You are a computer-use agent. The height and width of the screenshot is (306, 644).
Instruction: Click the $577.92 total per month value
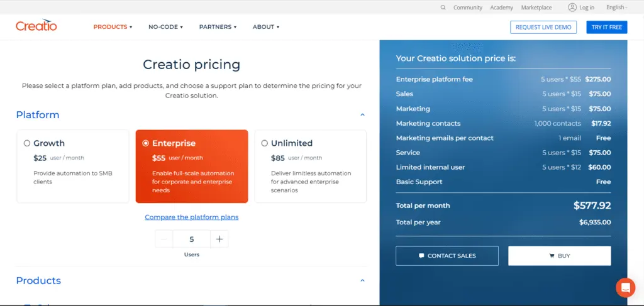(x=592, y=205)
